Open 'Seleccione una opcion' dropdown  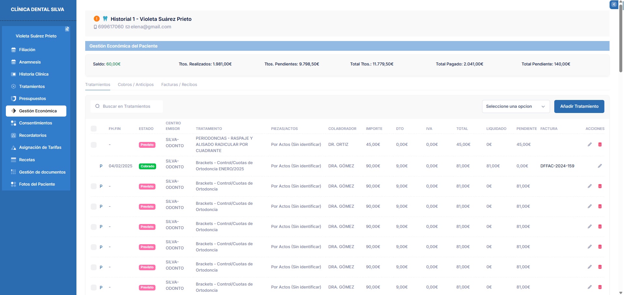(516, 106)
